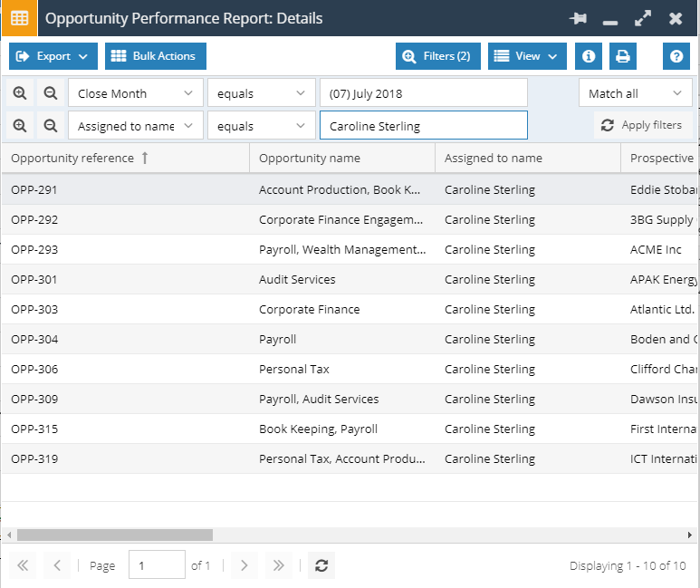Screen dimensions: 700x588
Task: Click the Opportunity name column header
Action: [x=310, y=158]
